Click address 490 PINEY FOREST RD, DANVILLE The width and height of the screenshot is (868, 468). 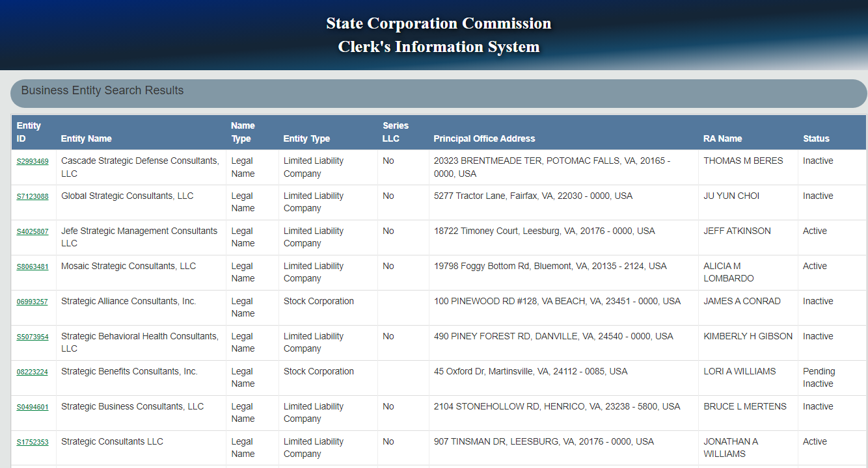[x=554, y=336]
